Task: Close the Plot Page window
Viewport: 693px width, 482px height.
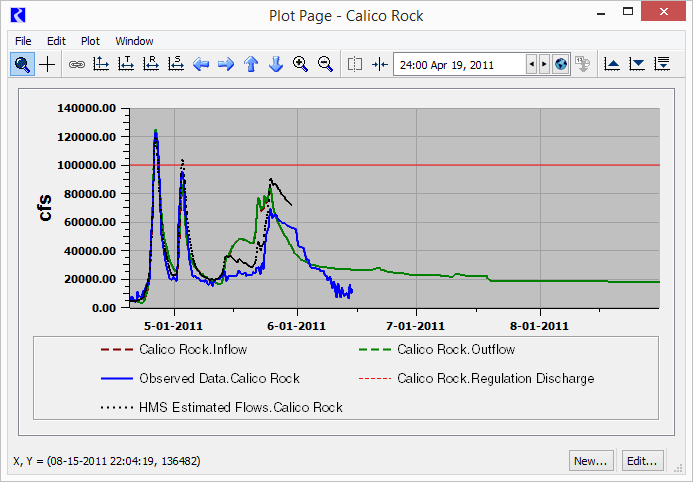Action: click(x=663, y=11)
